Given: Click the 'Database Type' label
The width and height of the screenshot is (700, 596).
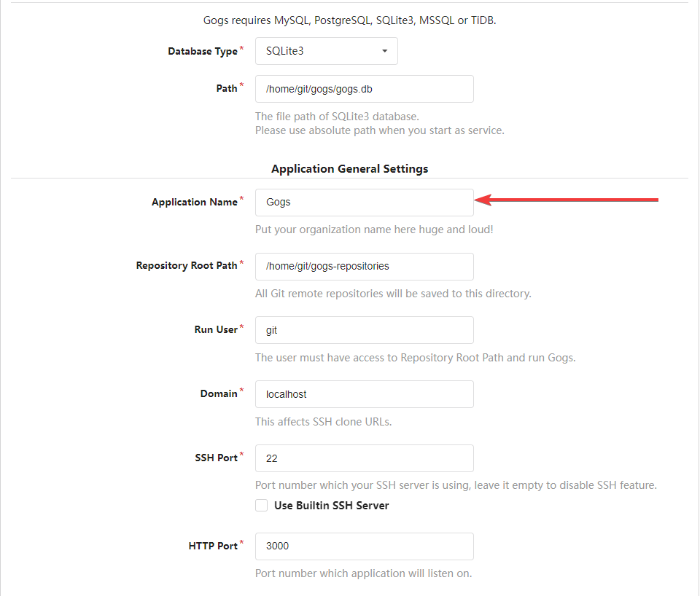Looking at the screenshot, I should 203,51.
